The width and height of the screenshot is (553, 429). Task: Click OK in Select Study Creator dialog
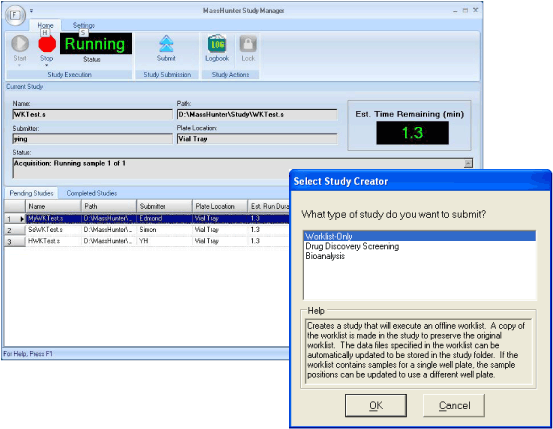tap(376, 405)
